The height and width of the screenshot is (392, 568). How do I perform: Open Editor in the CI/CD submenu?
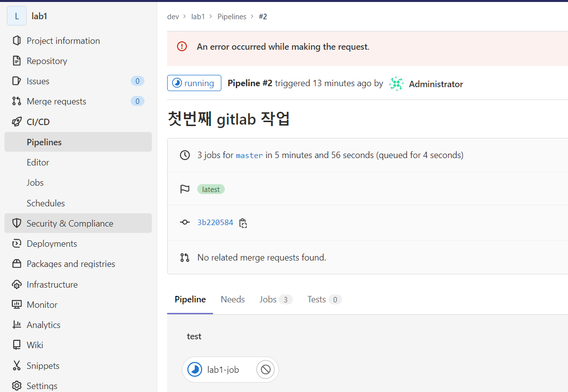(78, 162)
